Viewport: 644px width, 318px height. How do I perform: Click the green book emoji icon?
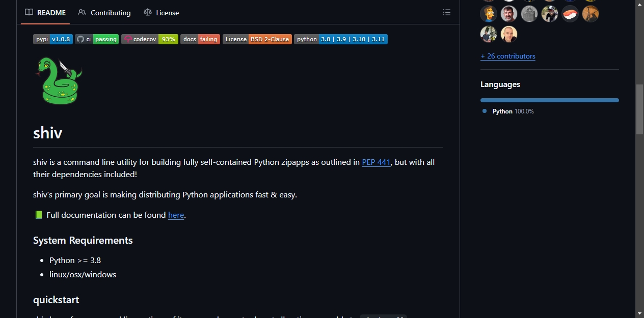click(x=39, y=215)
